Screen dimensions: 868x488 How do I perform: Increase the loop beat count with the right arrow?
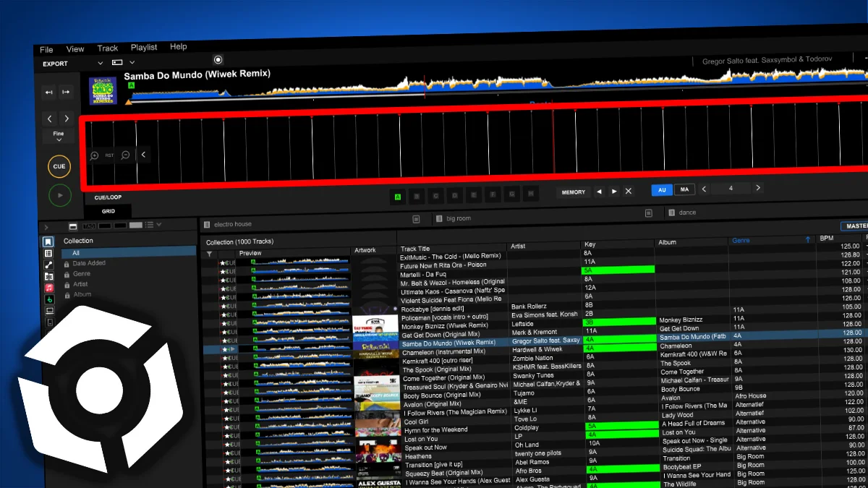pyautogui.click(x=757, y=188)
